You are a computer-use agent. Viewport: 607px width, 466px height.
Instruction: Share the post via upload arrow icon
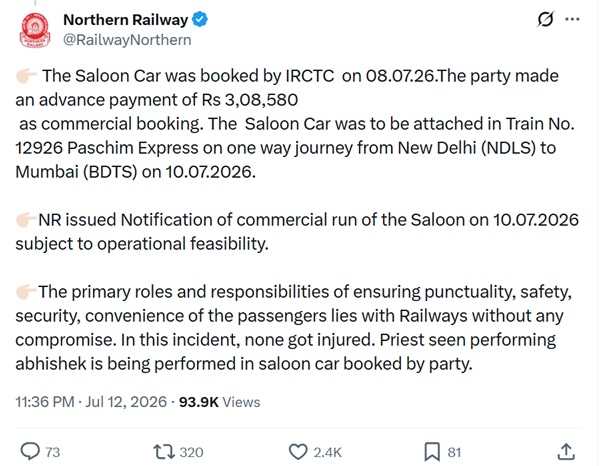tap(566, 451)
